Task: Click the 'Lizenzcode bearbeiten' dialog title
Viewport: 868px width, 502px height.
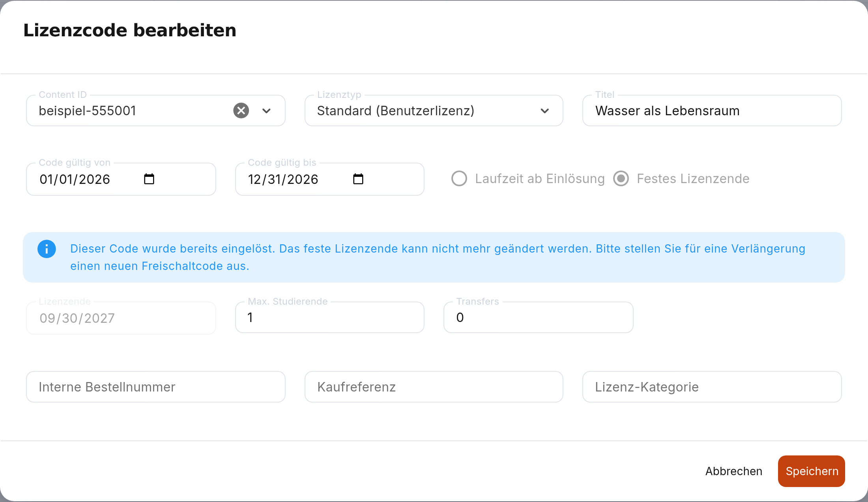Action: 130,30
